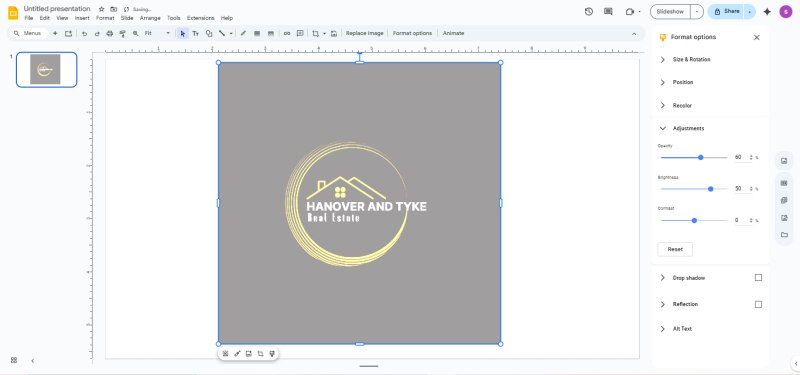Click the Animate button
Screen dimensions: 800x375
[454, 33]
